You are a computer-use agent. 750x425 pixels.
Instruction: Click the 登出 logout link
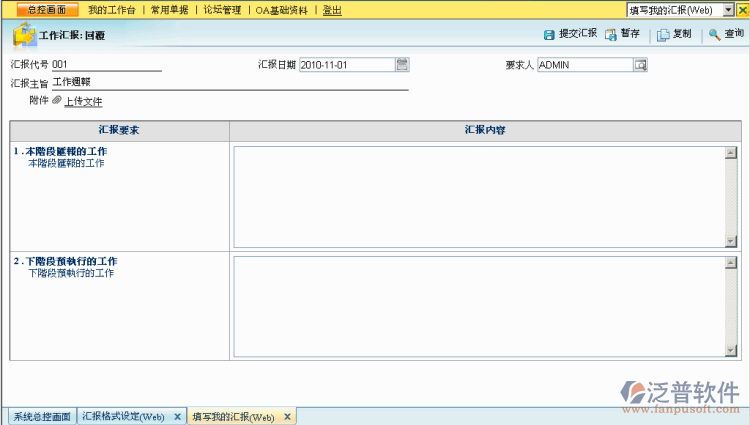(331, 9)
